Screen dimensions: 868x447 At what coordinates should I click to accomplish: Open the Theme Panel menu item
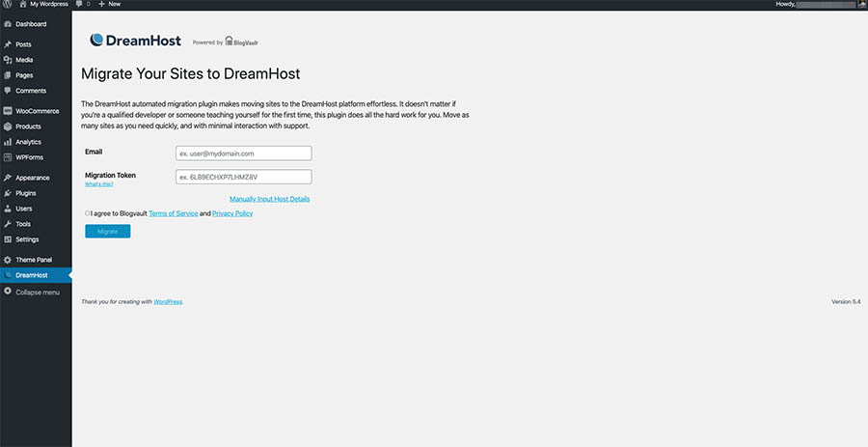[33, 260]
